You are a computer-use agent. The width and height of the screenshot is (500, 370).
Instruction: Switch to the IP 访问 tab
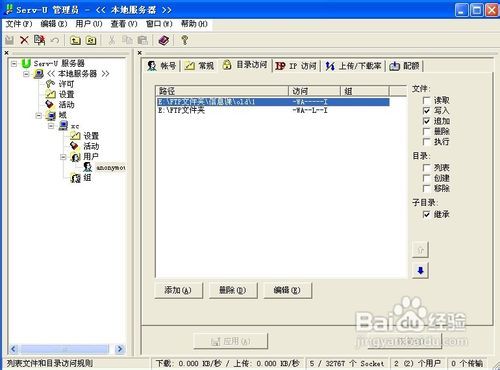coord(296,66)
